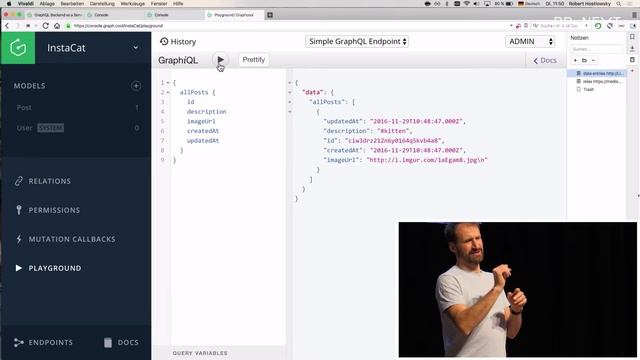Viewport: 640px width, 360px height.
Task: Click the Prettify button
Action: pyautogui.click(x=253, y=60)
